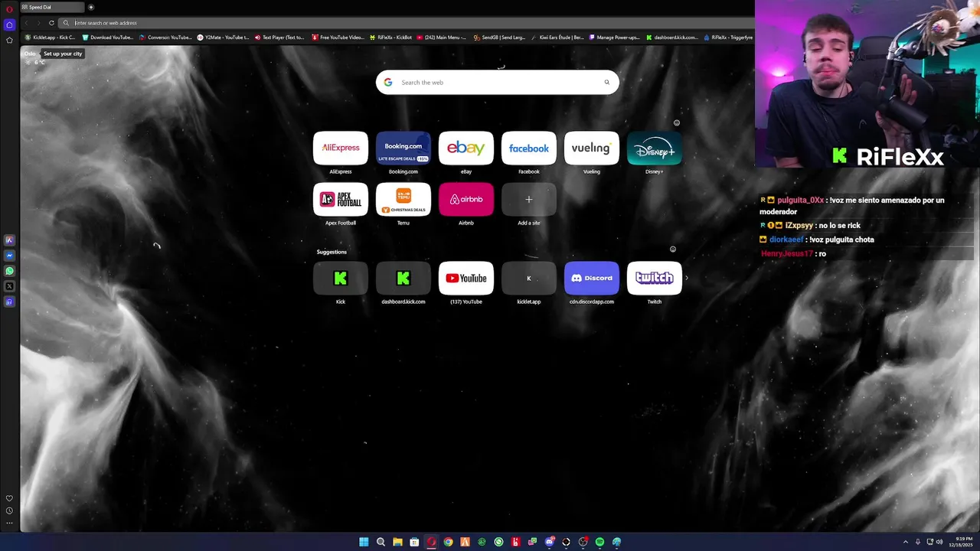
Task: Open Windows taskbar search
Action: [x=381, y=542]
